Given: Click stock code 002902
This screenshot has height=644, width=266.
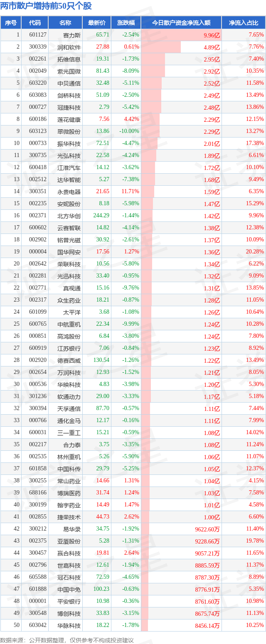Looking at the screenshot, I should point(38,240).
